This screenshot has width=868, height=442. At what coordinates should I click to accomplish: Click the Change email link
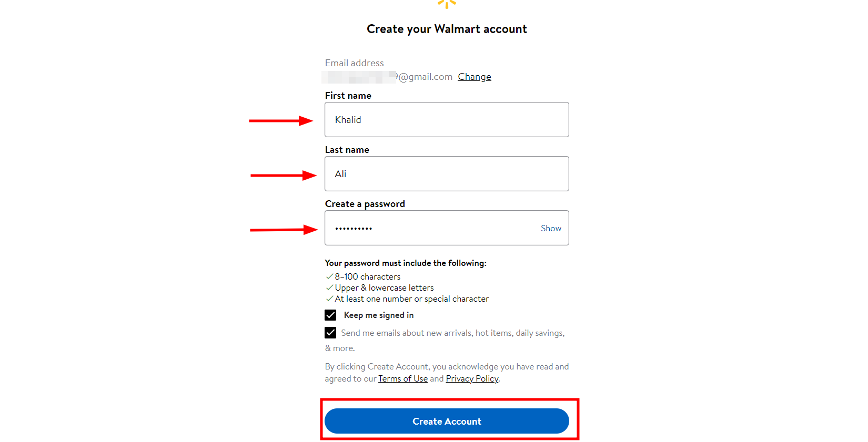(474, 76)
